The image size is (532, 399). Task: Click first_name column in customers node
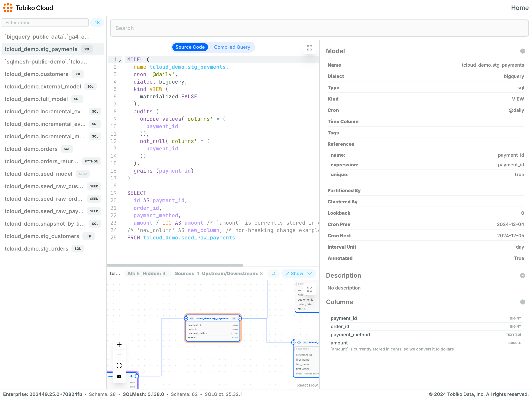303,359
